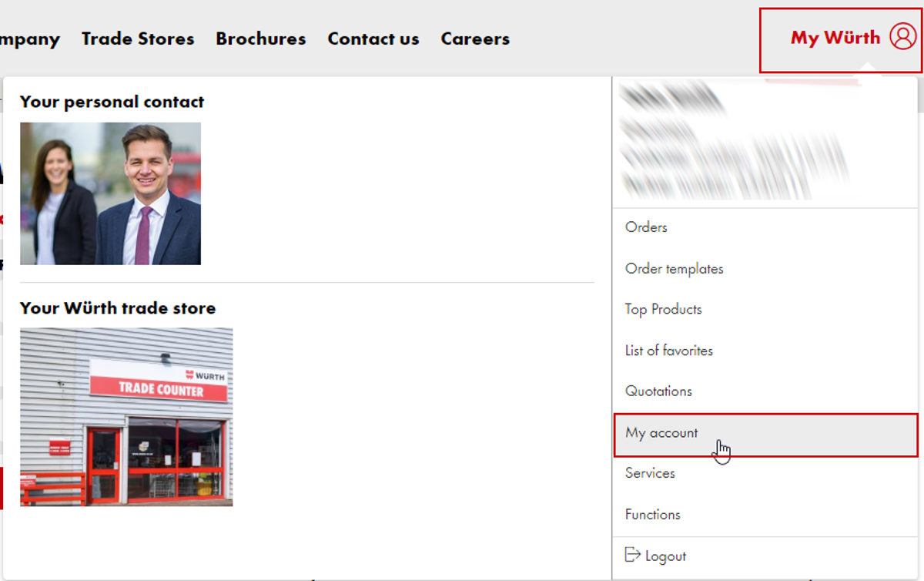Image resolution: width=924 pixels, height=581 pixels.
Task: Click the personal contact photo of two people
Action: pyautogui.click(x=110, y=193)
